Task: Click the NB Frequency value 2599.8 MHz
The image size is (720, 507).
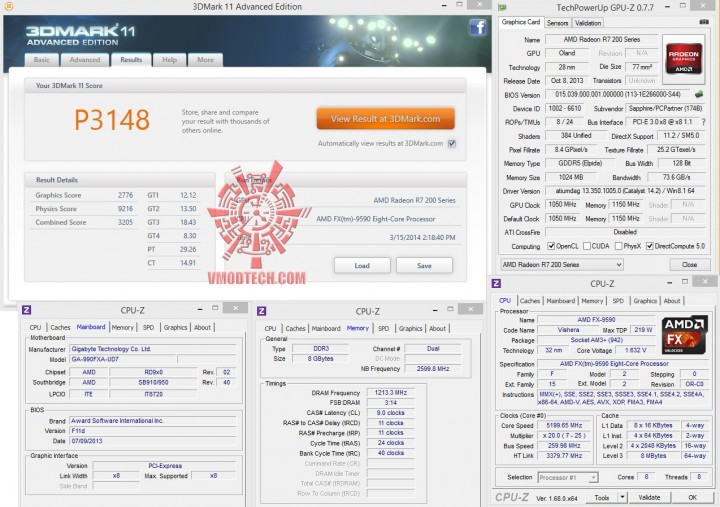Action: (x=433, y=369)
